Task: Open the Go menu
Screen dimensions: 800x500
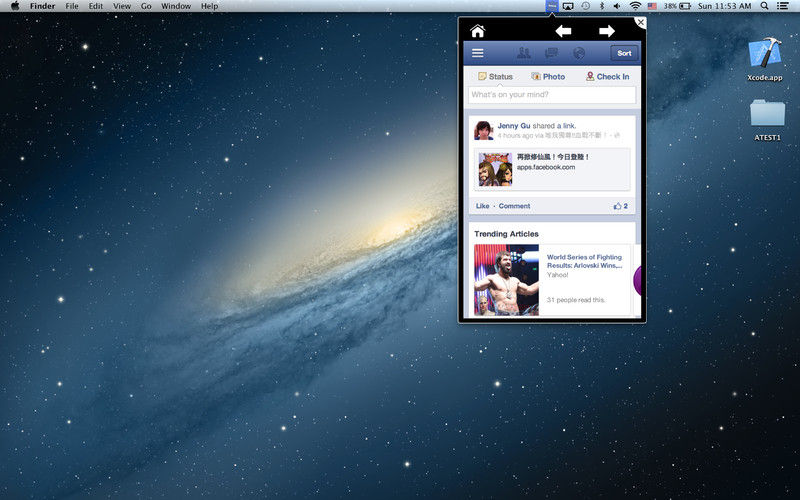Action: coord(146,6)
